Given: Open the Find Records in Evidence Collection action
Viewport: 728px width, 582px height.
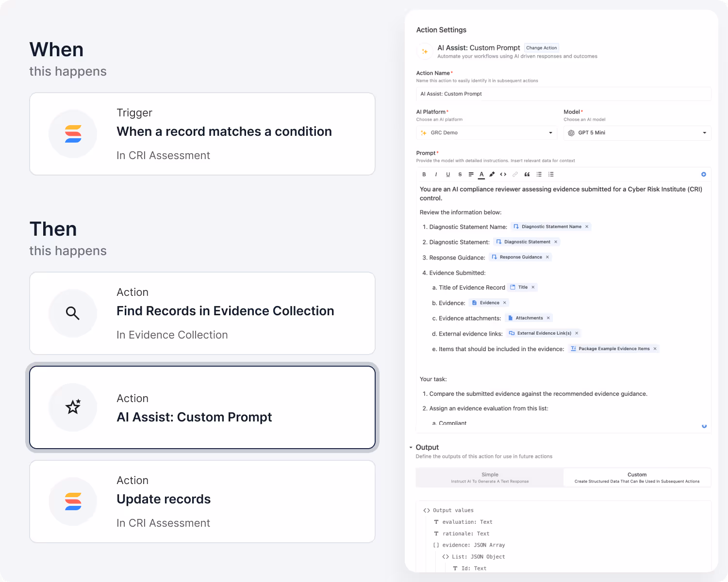Looking at the screenshot, I should click(x=202, y=313).
